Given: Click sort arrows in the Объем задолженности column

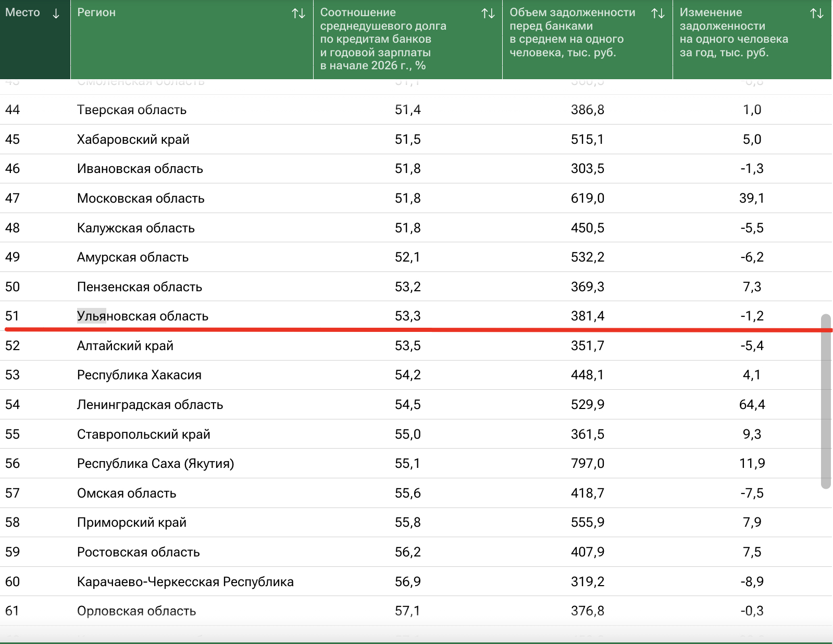Looking at the screenshot, I should 657,14.
